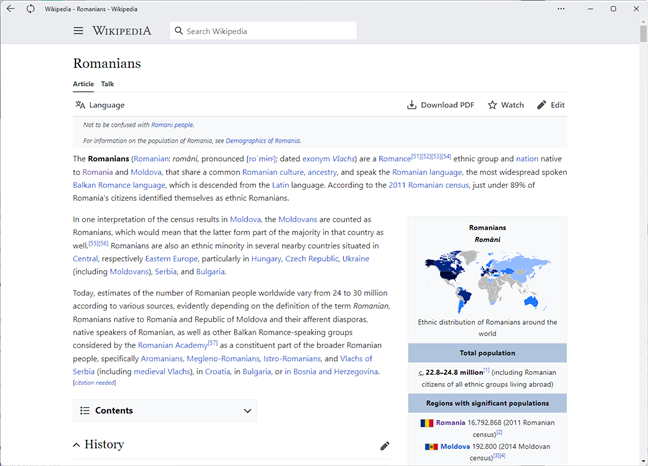Screen dimensions: 648x466
Task: Open the Czech Republic link
Action: [312, 259]
